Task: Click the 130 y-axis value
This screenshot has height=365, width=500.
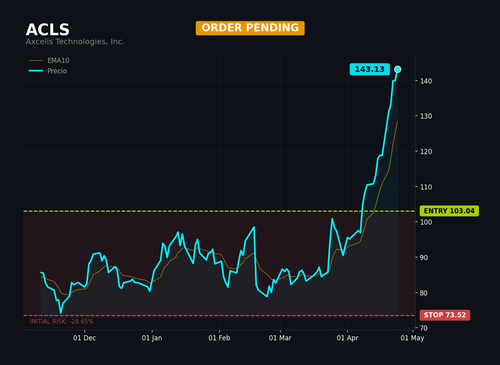Action: [426, 116]
